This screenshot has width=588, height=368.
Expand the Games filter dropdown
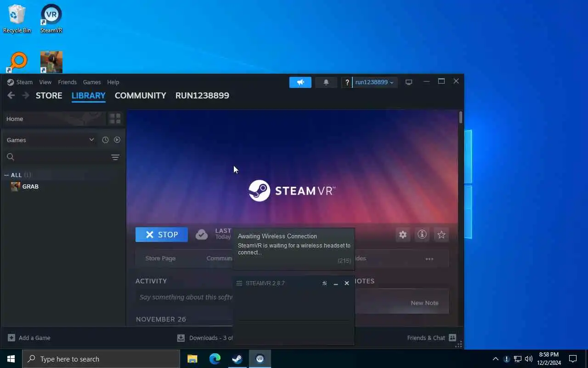[51, 140]
